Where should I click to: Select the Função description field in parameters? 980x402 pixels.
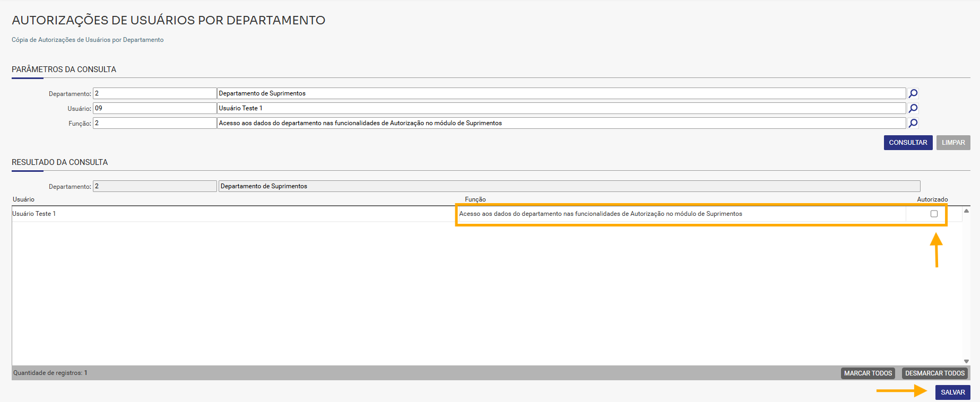point(561,123)
